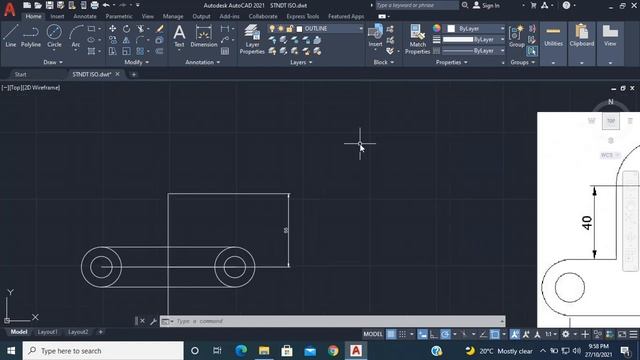Select the Polyline tool
This screenshot has height=360, width=640.
[31, 36]
